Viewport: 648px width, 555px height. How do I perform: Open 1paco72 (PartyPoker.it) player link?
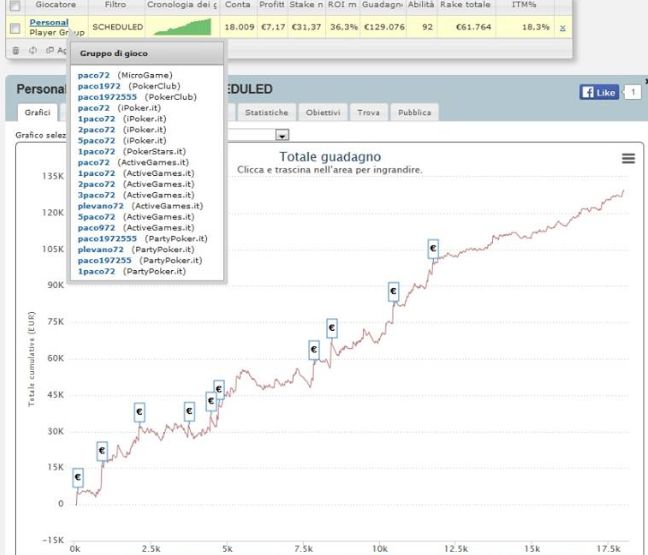click(x=96, y=272)
